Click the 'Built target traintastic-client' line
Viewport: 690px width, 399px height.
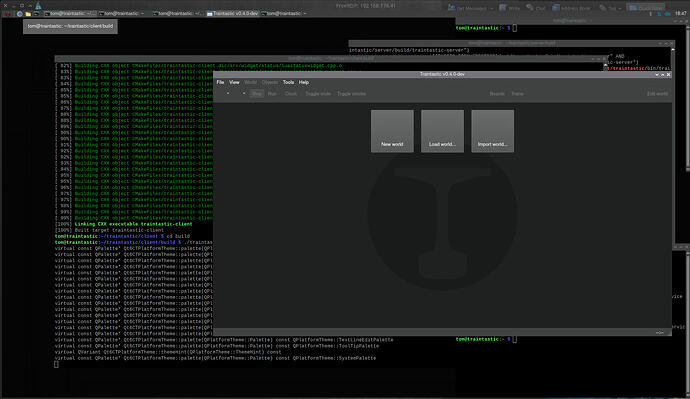(x=119, y=230)
